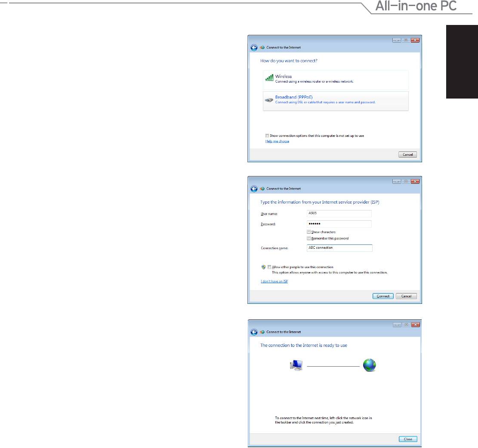Click the computer monitor icon
This screenshot has height=448, width=478.
pos(297,365)
